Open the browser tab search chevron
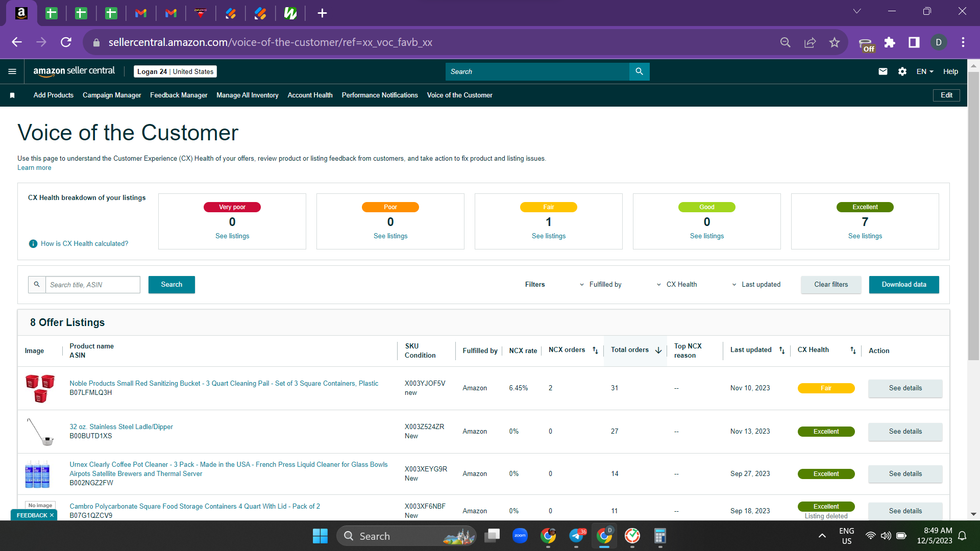The width and height of the screenshot is (980, 551). click(857, 11)
